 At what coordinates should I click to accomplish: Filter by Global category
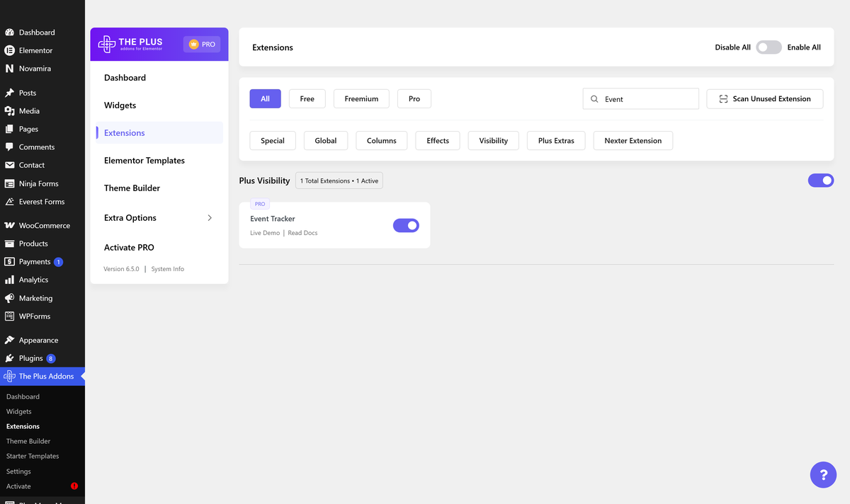coord(326,141)
